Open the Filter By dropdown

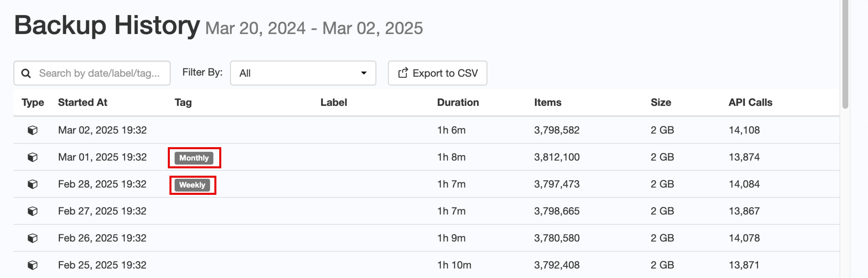[303, 73]
